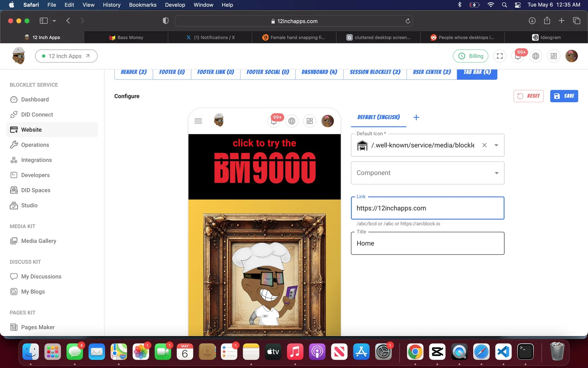Open the Dashboard sidebar item
Screen dimensions: 588x368
click(x=52, y=99)
